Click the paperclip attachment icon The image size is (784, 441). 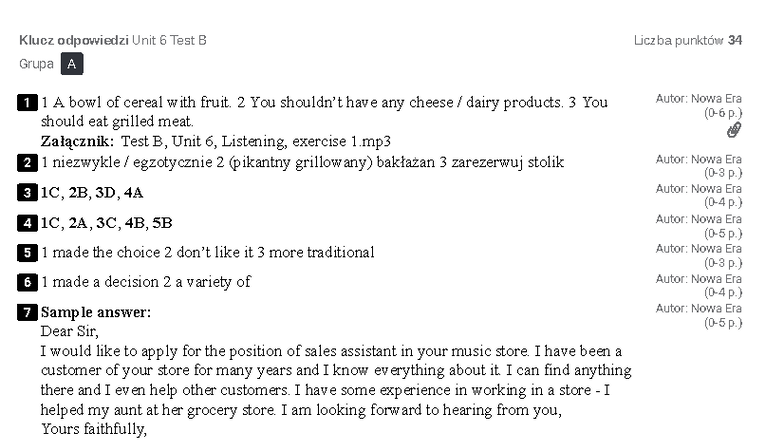[734, 130]
